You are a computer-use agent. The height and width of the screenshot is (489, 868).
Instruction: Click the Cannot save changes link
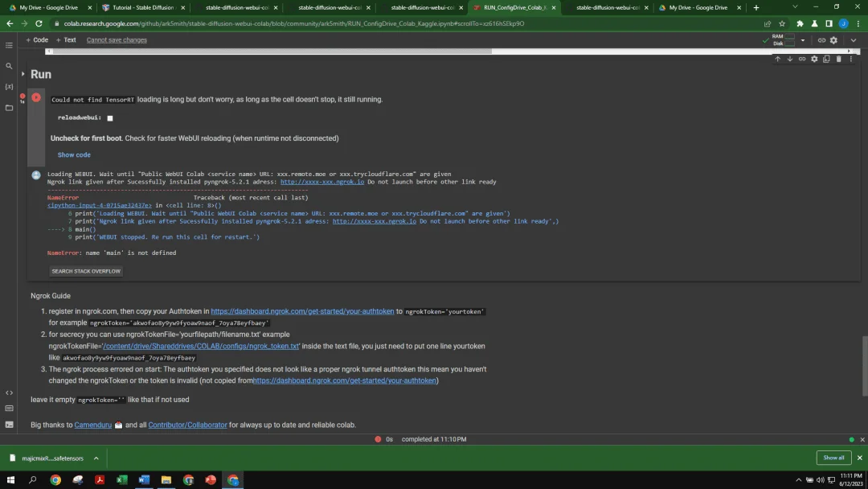click(x=117, y=40)
